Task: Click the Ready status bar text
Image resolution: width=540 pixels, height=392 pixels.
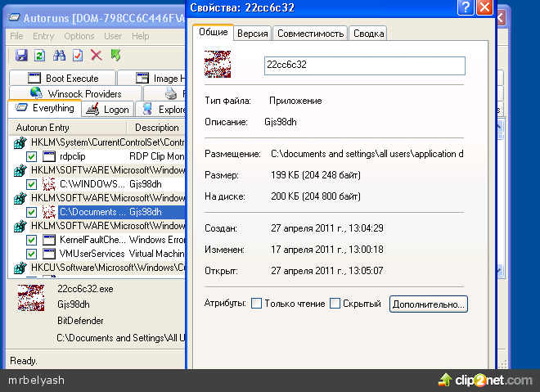Action: tap(24, 361)
